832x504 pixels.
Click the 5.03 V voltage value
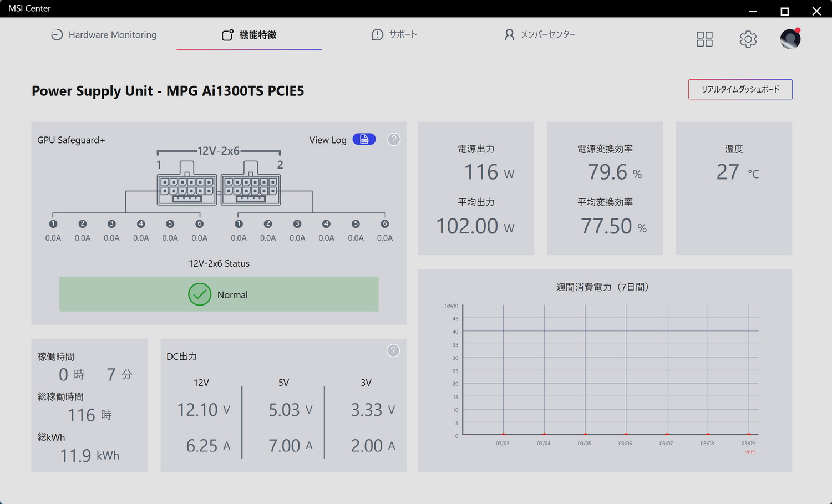(x=291, y=410)
